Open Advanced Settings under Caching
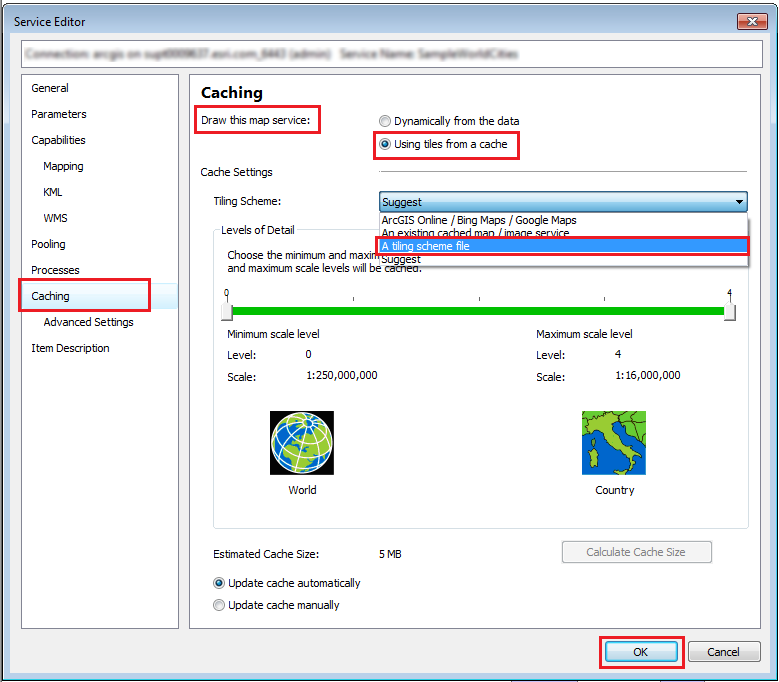The height and width of the screenshot is (682, 779). coord(88,322)
